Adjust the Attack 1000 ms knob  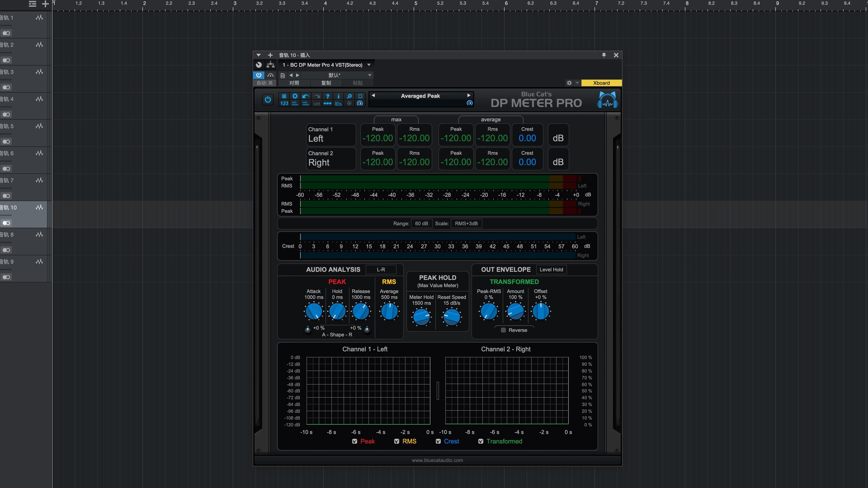[x=313, y=312]
